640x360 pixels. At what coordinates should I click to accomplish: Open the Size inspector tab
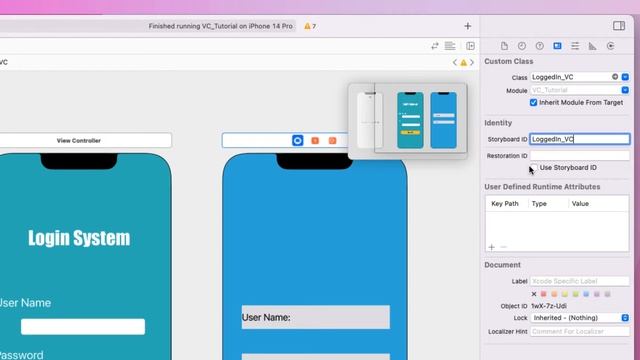coord(593,46)
